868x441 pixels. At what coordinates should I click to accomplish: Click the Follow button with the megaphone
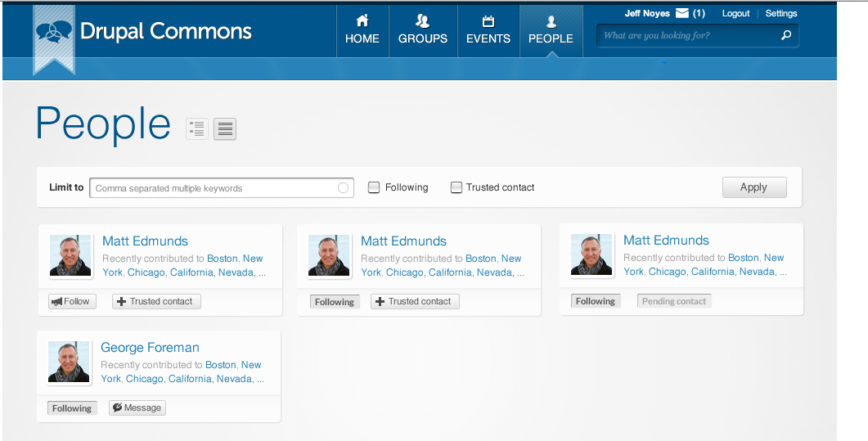tap(72, 302)
